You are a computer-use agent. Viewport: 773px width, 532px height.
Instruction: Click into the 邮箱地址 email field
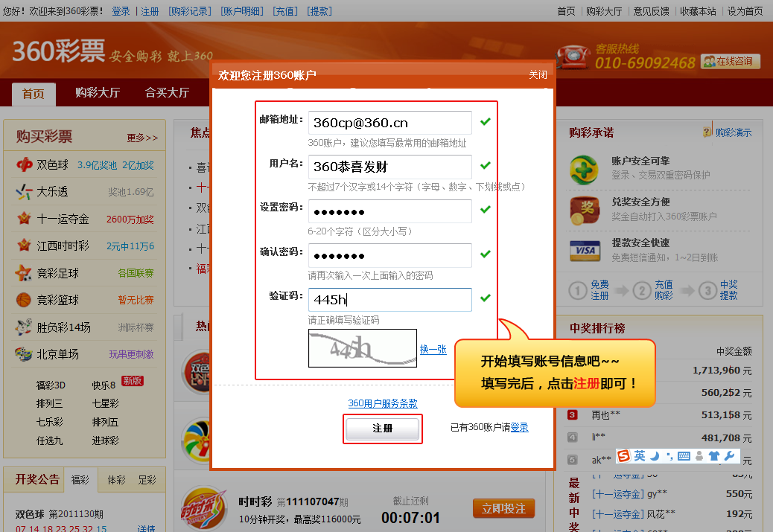(x=389, y=123)
